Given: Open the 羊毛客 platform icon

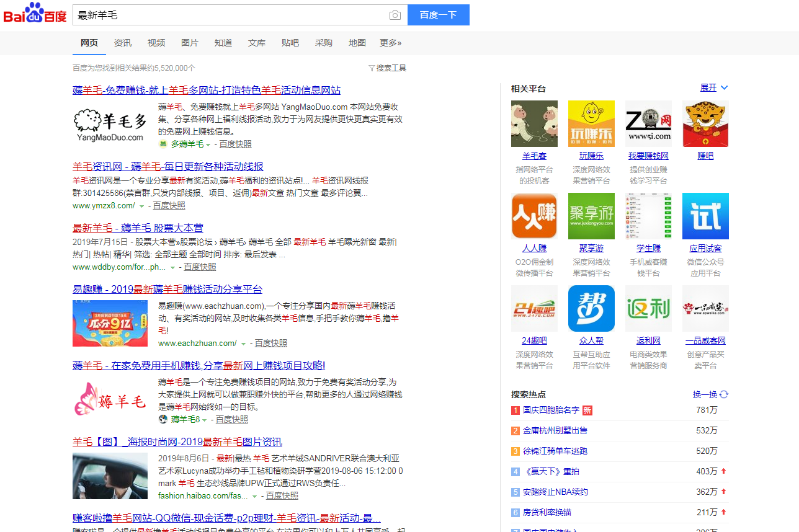Looking at the screenshot, I should (534, 123).
